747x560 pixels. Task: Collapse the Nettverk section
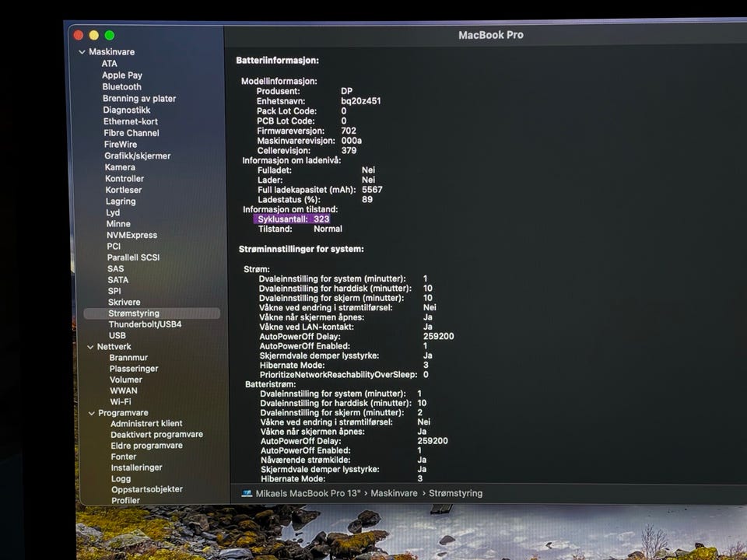pos(90,347)
